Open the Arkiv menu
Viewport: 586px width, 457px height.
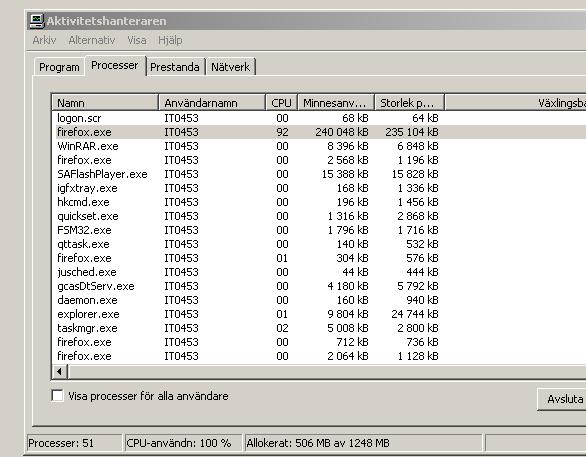pyautogui.click(x=44, y=40)
